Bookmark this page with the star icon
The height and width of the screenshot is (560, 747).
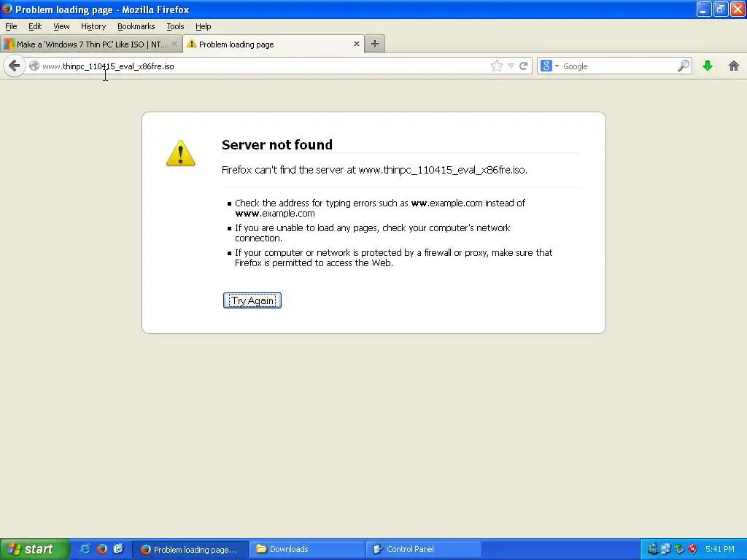pos(496,66)
